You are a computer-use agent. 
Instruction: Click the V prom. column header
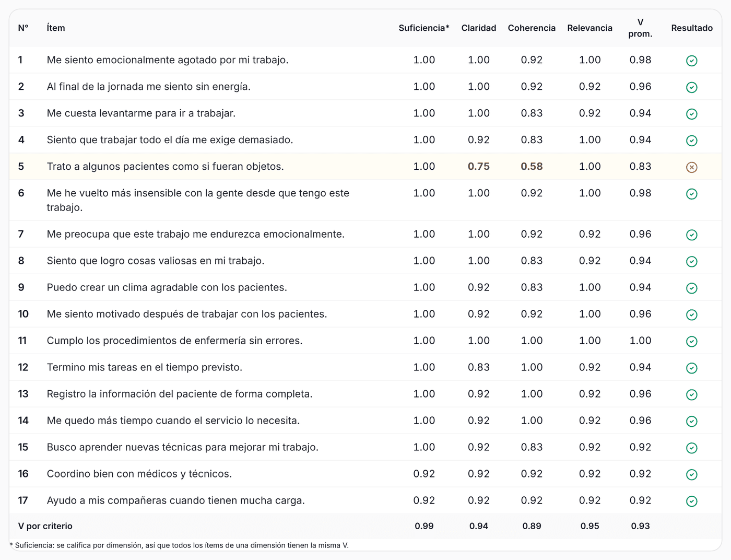tap(640, 28)
